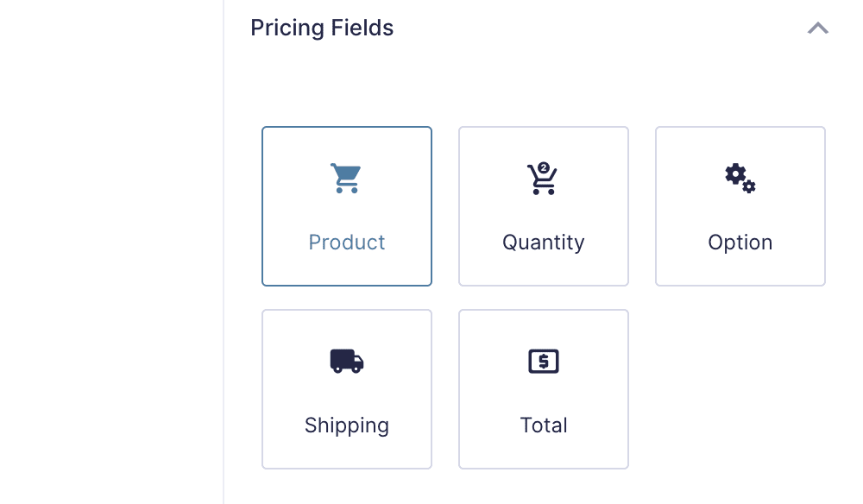Add a Total field button
Viewport: 863px width, 504px height.
tap(543, 390)
